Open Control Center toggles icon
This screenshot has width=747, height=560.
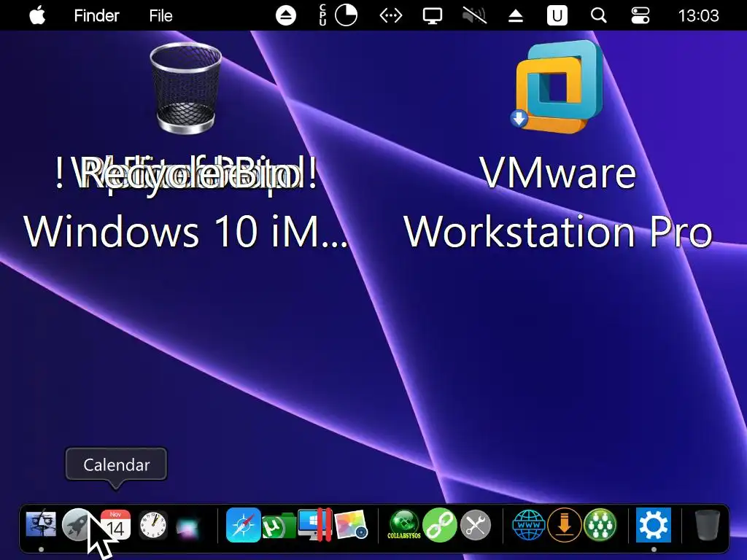pos(640,16)
